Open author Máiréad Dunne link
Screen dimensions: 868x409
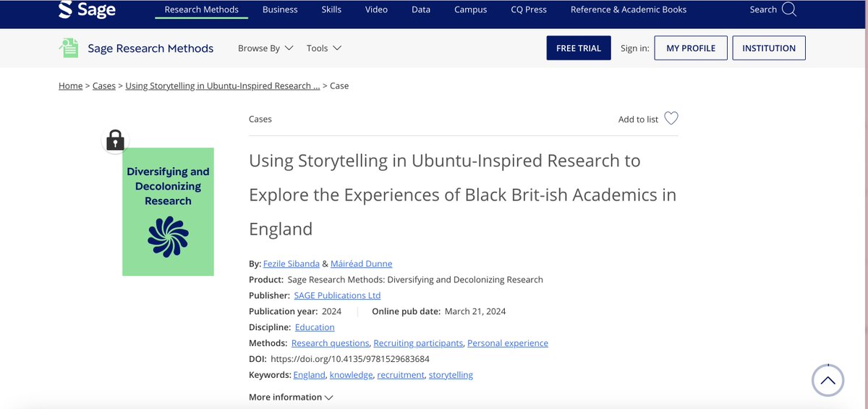(x=362, y=263)
